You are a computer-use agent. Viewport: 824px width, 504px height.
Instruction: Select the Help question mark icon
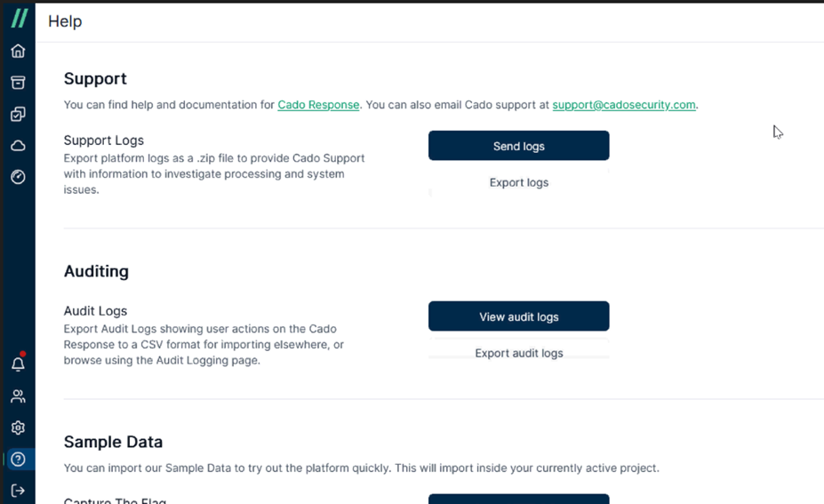[18, 460]
